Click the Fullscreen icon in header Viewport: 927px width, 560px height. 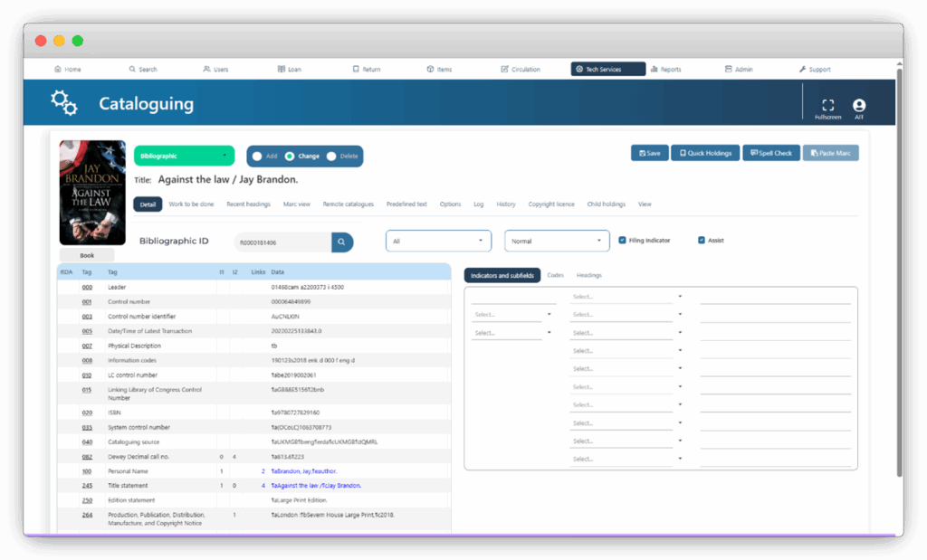pos(827,106)
